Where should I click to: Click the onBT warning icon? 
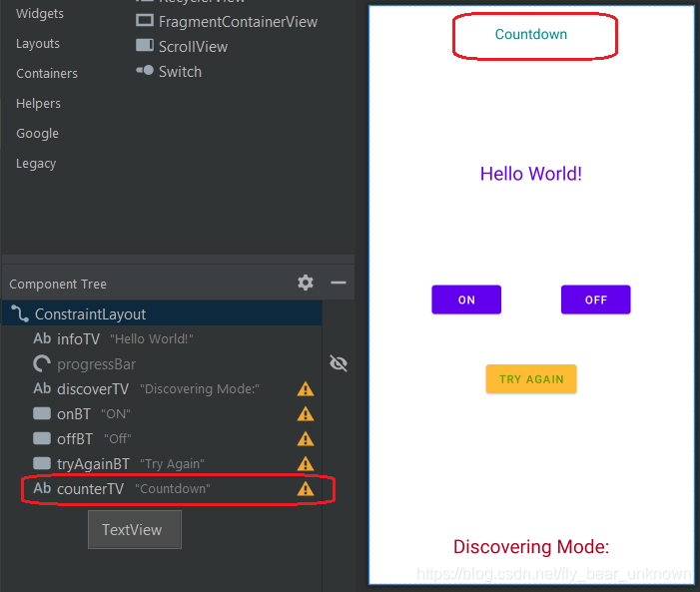pyautogui.click(x=306, y=414)
